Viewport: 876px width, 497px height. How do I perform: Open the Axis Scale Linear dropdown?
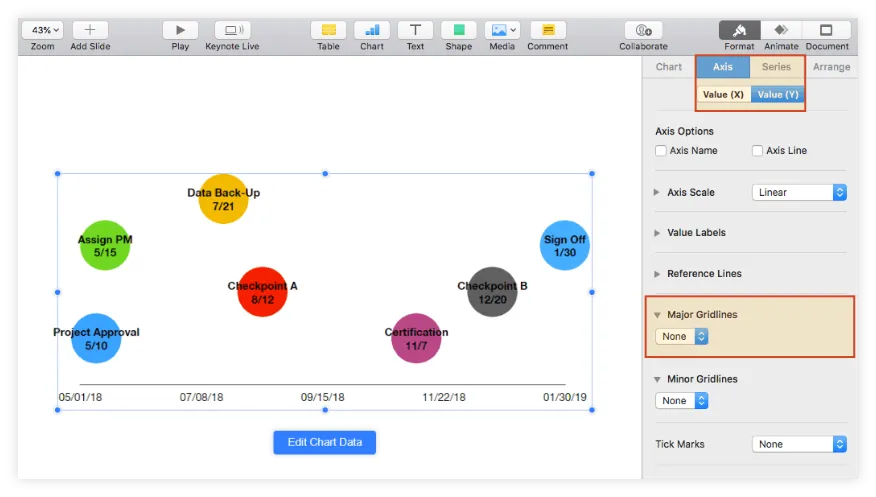pos(799,192)
